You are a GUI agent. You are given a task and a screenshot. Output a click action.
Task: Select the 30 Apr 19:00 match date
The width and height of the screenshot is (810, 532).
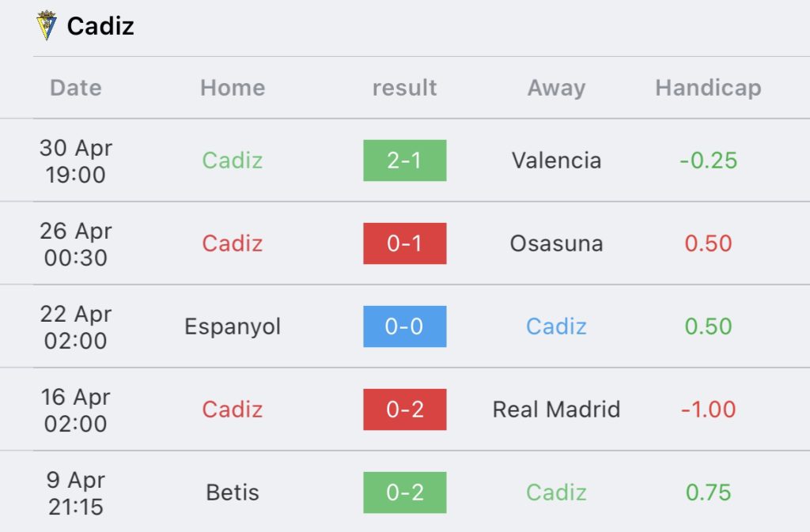pyautogui.click(x=76, y=161)
